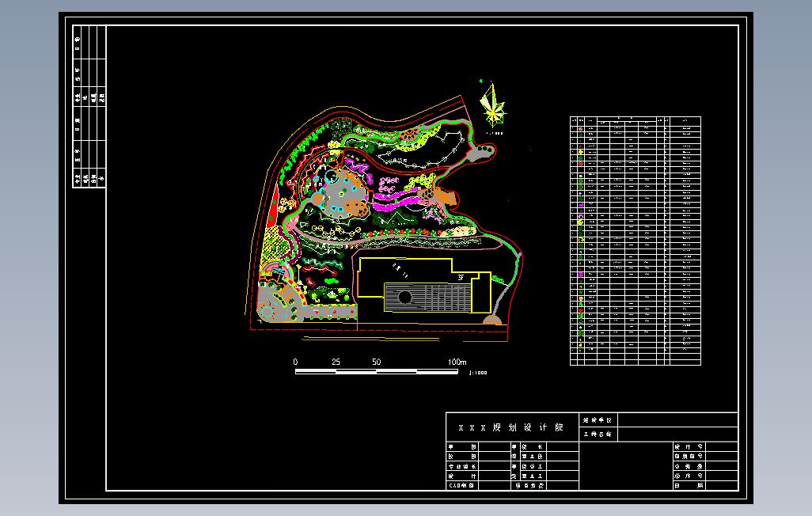Image resolution: width=812 pixels, height=516 pixels.
Task: Select the "CAD制图" title block label
Action: tap(461, 486)
